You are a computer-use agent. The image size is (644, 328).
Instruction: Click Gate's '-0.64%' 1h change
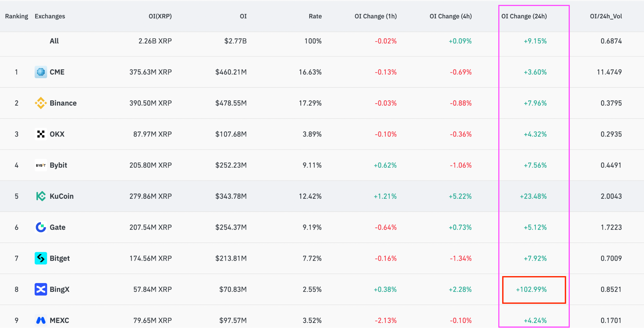(386, 227)
